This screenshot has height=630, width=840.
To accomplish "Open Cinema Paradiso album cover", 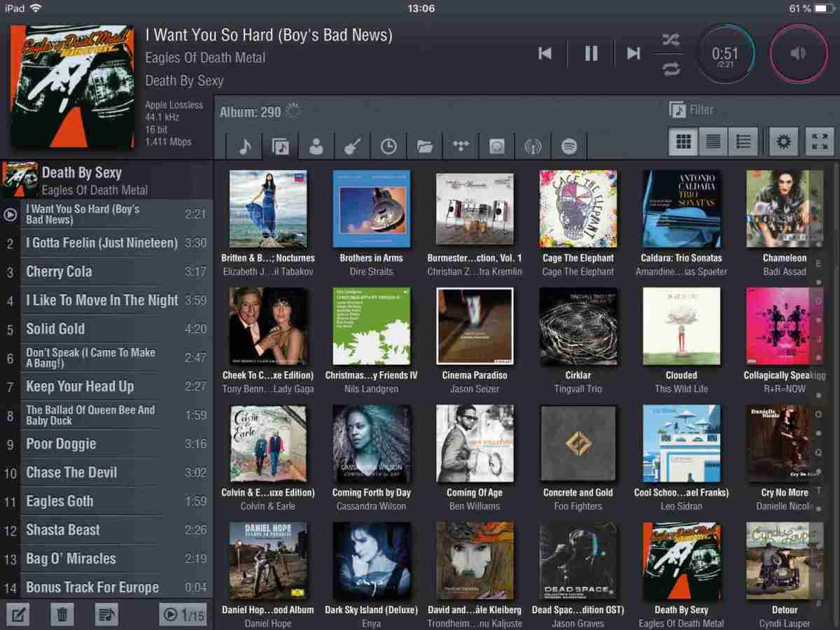I will (475, 325).
